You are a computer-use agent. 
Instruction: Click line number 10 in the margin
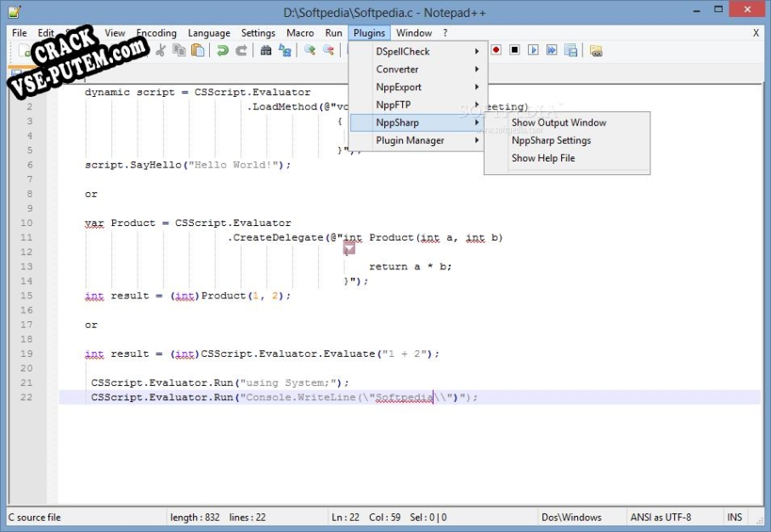coord(26,223)
